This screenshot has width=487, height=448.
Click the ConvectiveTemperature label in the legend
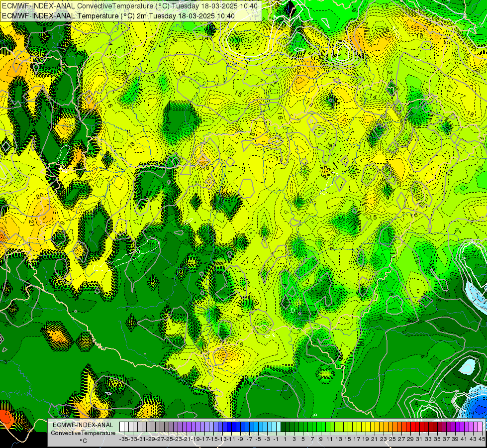click(x=83, y=433)
